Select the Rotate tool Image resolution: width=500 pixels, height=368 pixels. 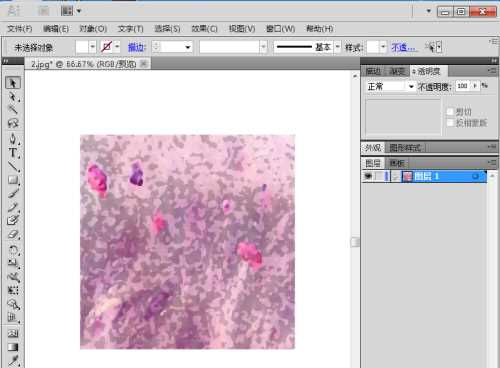(13, 249)
